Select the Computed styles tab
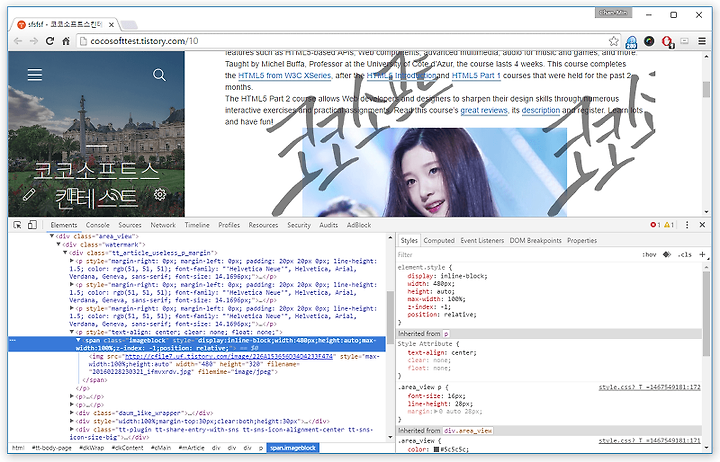The image size is (720, 462). point(439,240)
